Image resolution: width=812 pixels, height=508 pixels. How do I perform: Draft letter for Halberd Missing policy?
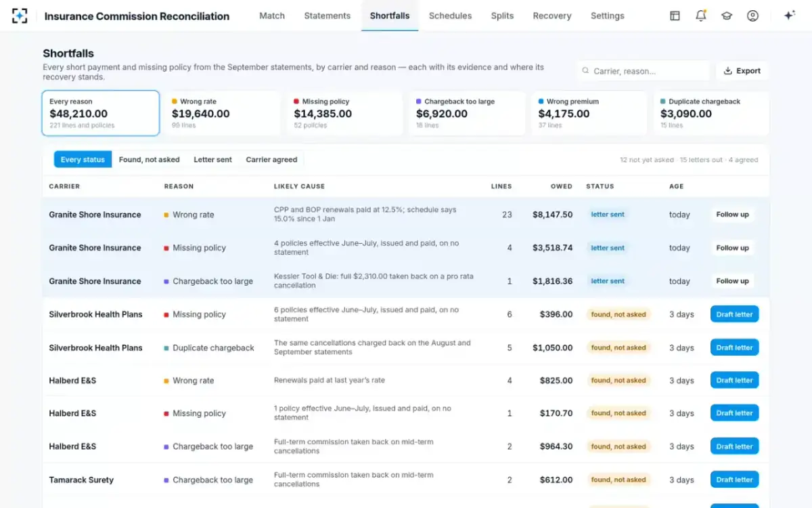734,413
